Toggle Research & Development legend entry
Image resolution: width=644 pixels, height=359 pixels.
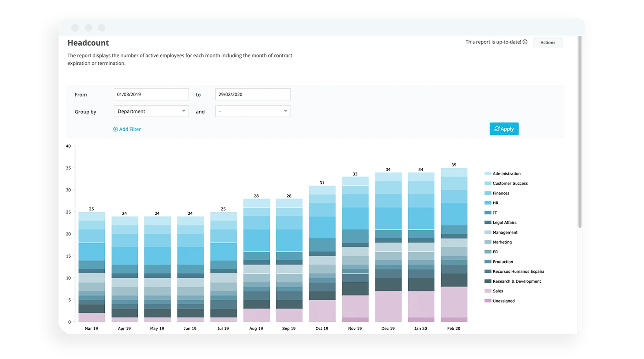point(516,281)
